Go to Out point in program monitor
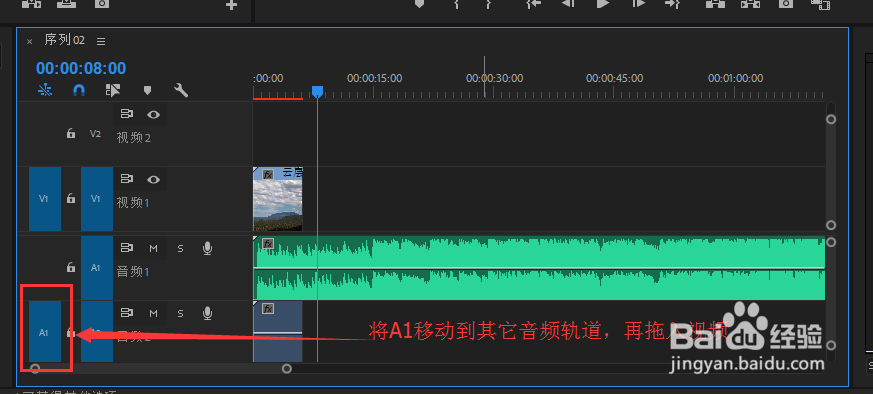The width and height of the screenshot is (873, 394). [x=673, y=3]
